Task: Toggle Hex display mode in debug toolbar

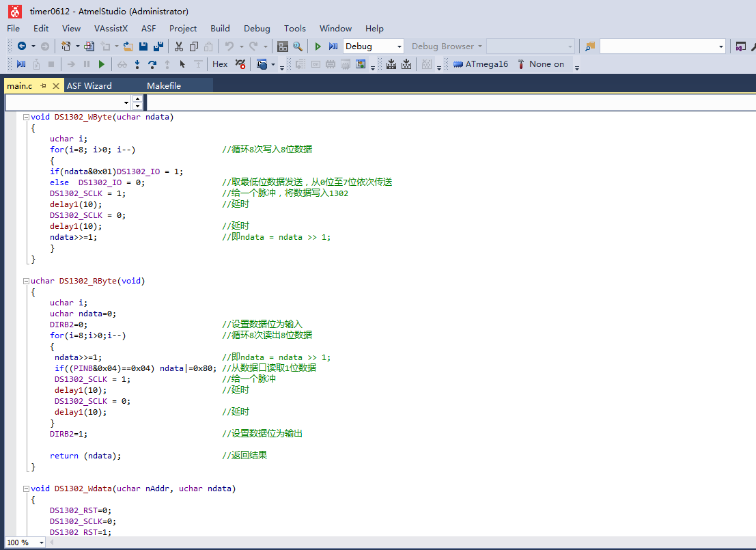Action: [219, 64]
